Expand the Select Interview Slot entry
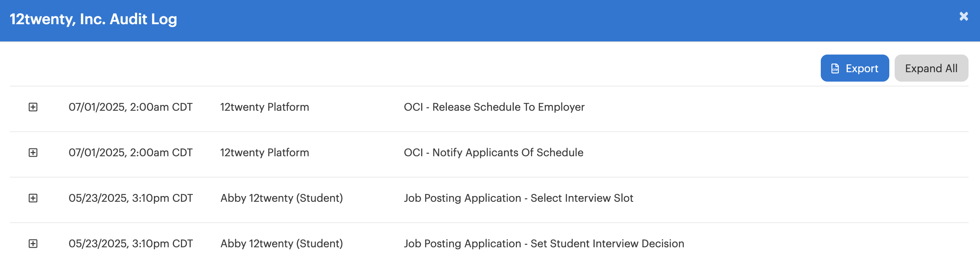Screen dimensions: 980x260 [33, 198]
